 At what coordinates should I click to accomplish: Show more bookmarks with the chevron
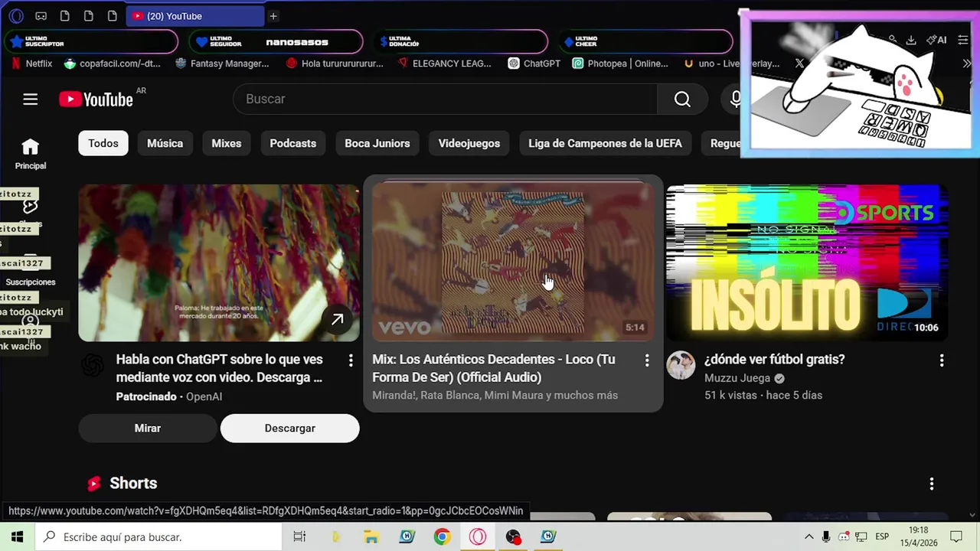pos(966,64)
